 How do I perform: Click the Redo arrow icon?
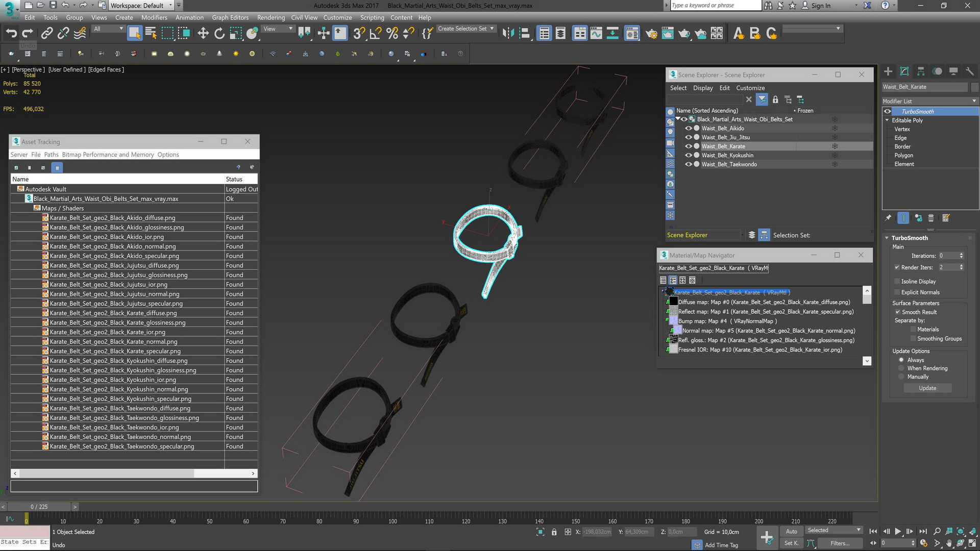[x=28, y=34]
